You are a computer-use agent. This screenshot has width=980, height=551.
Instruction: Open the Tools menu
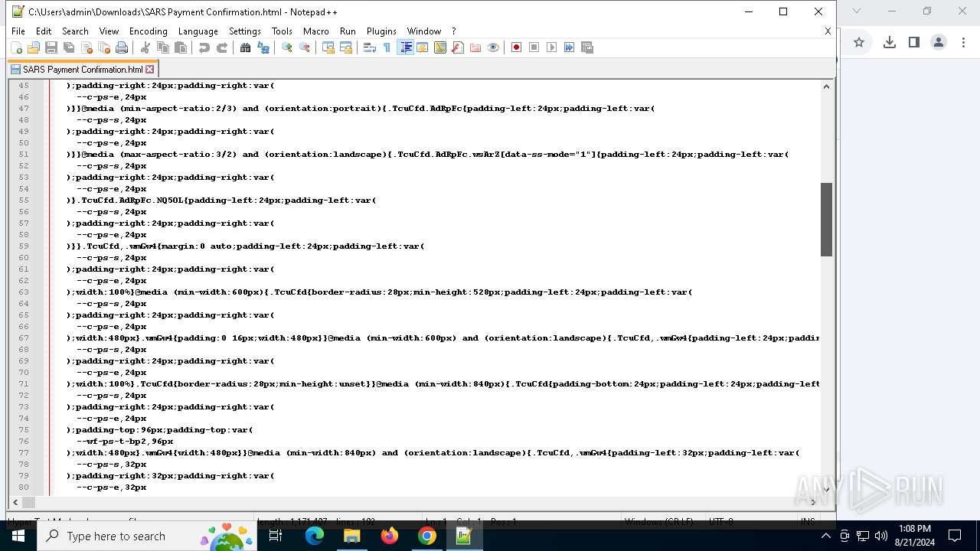282,31
